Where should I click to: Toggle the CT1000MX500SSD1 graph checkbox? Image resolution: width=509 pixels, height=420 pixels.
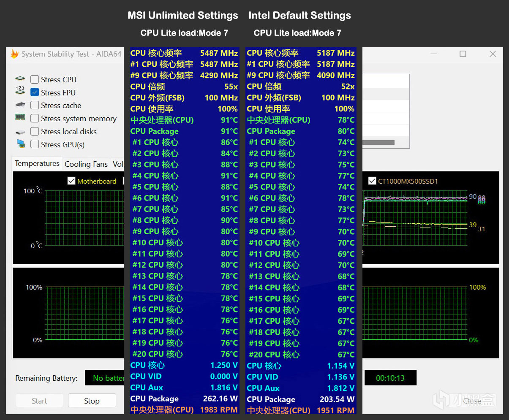point(372,181)
